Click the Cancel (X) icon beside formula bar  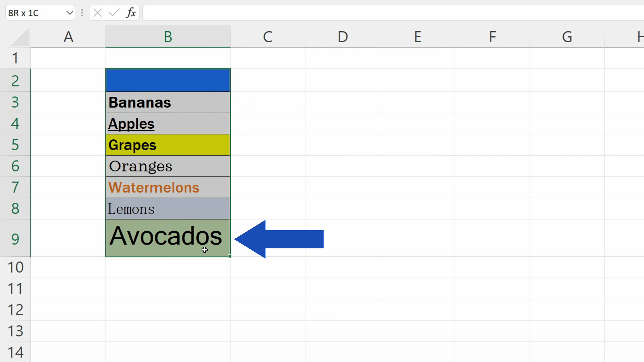coord(97,13)
